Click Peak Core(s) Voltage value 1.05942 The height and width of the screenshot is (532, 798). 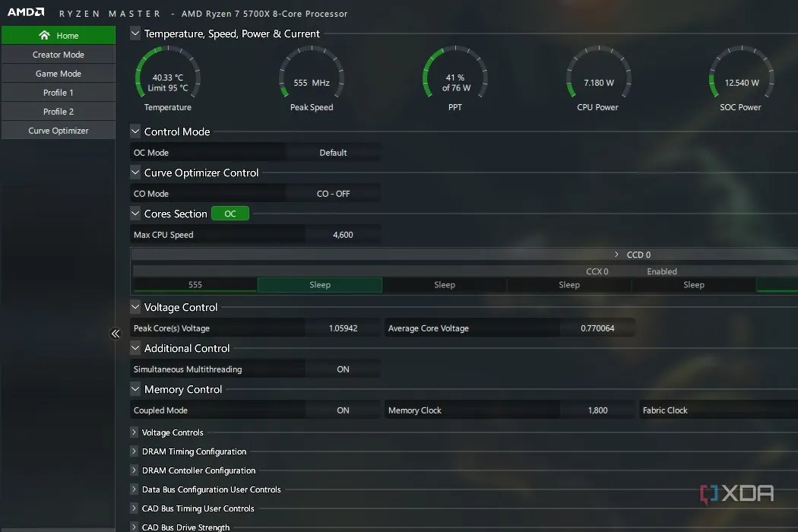[343, 328]
